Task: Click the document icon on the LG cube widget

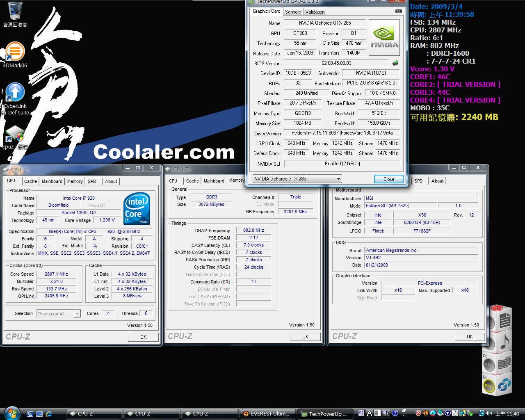Action: coord(505,320)
